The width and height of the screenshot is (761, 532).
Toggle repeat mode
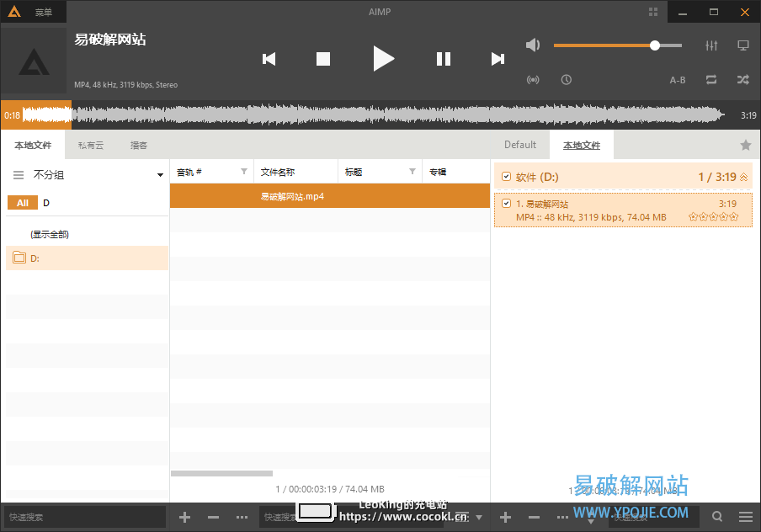pyautogui.click(x=711, y=80)
